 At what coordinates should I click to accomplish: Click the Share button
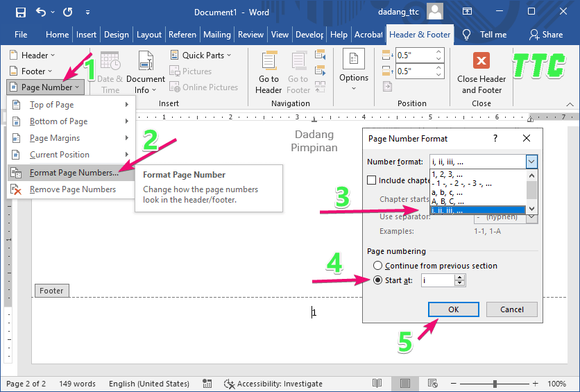coord(546,35)
